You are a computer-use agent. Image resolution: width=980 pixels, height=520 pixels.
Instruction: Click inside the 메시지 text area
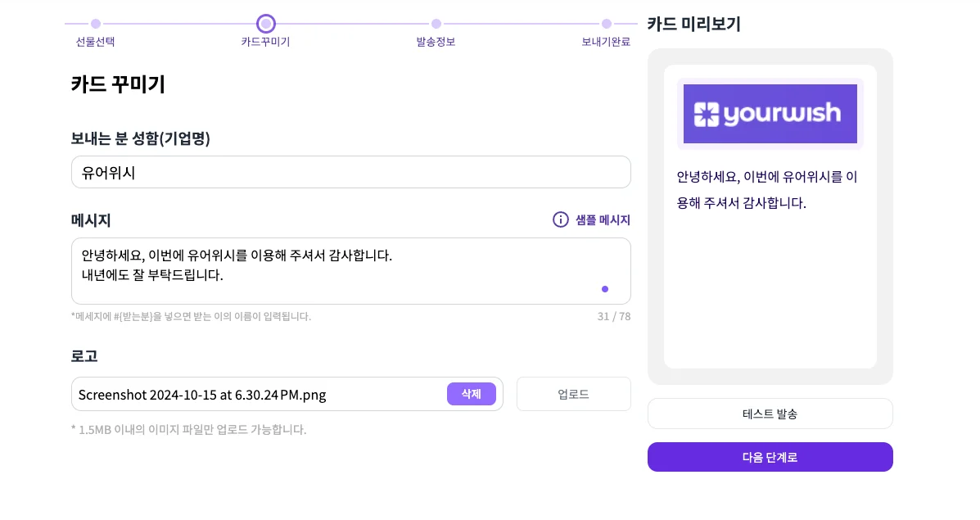coord(350,266)
